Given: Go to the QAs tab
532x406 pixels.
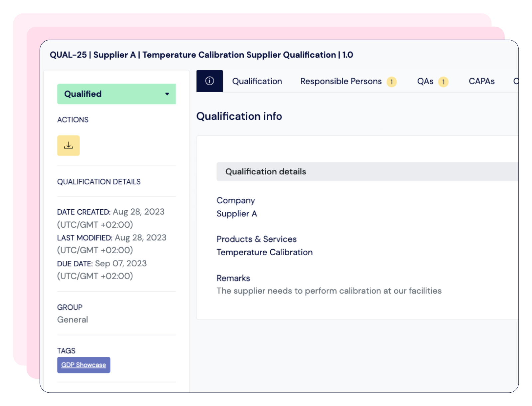Looking at the screenshot, I should click(425, 81).
